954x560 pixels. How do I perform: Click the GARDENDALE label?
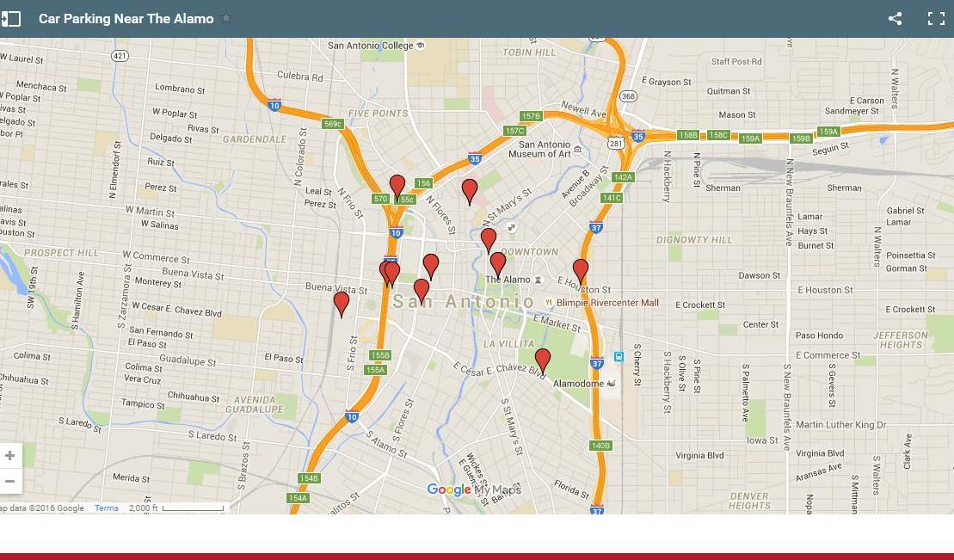tap(255, 139)
